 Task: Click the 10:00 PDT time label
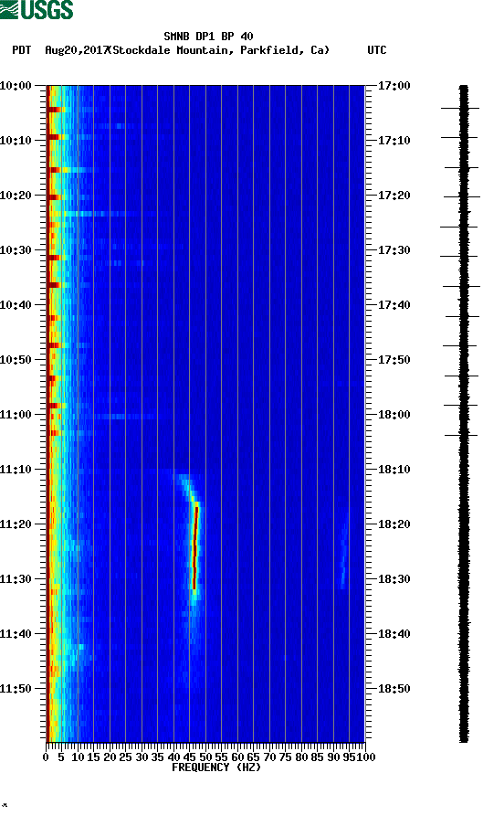point(16,86)
